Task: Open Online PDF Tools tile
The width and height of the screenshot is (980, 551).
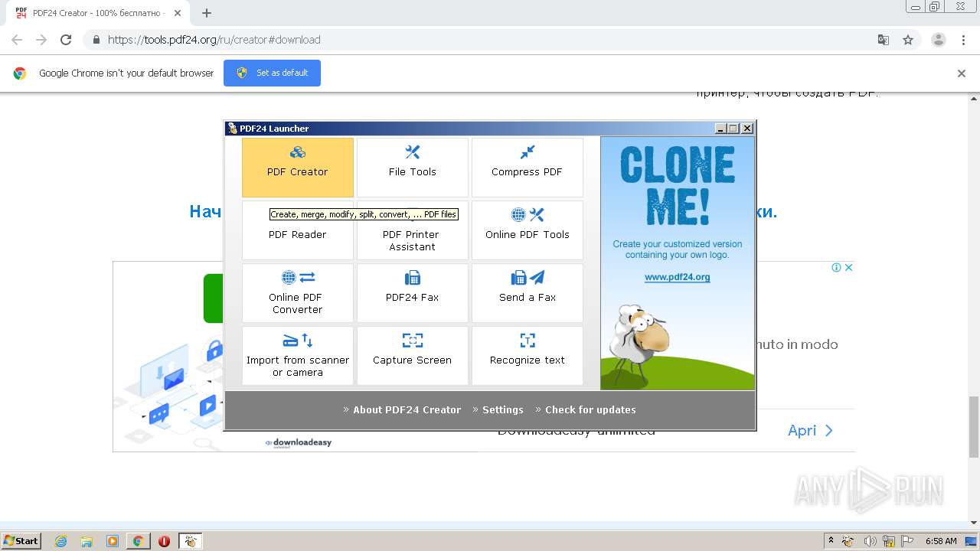Action: 528,230
